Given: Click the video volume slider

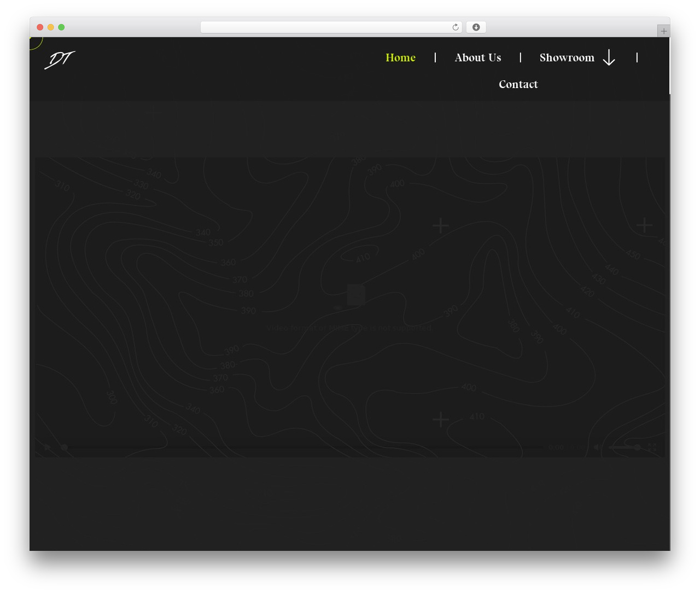Looking at the screenshot, I should tap(625, 447).
